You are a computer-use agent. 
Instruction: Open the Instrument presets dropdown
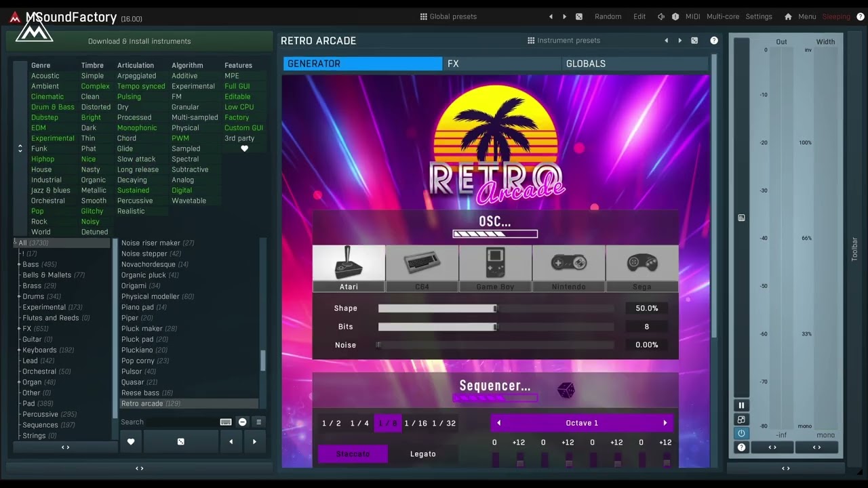tap(564, 41)
